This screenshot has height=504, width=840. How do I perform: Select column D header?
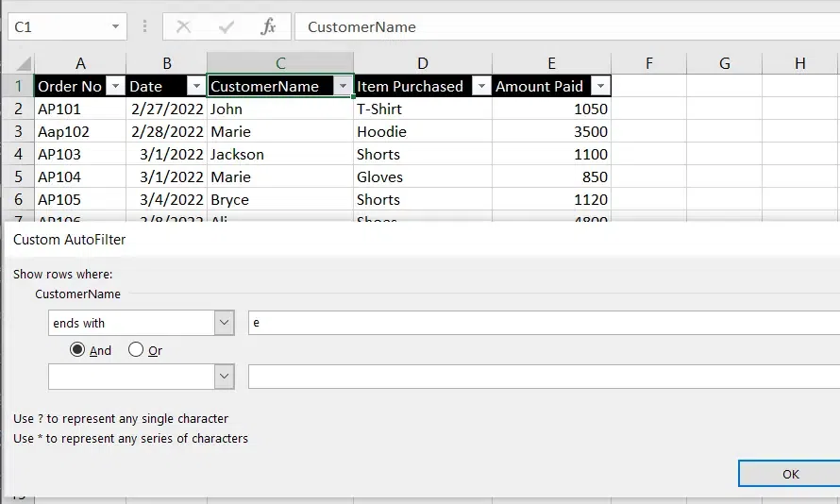coord(423,64)
